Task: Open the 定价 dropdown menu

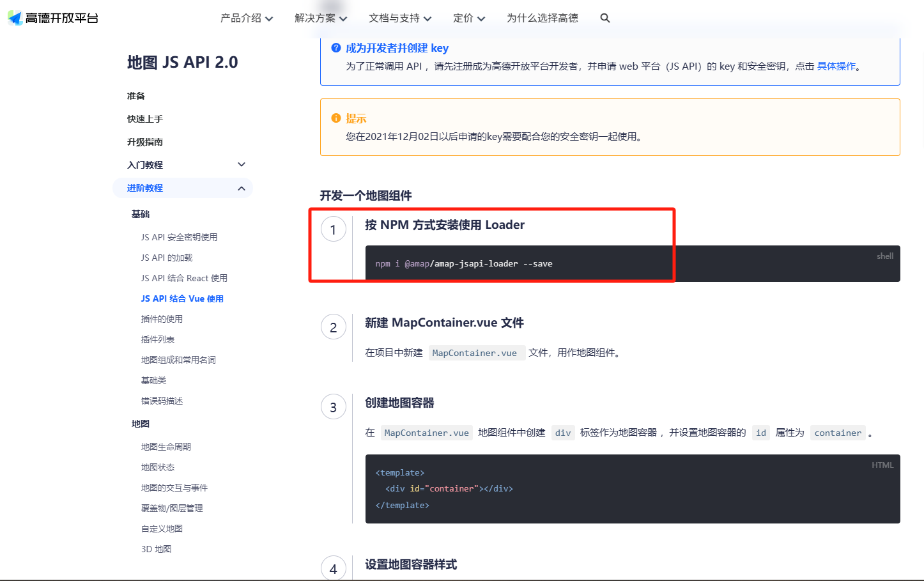Action: [x=469, y=18]
